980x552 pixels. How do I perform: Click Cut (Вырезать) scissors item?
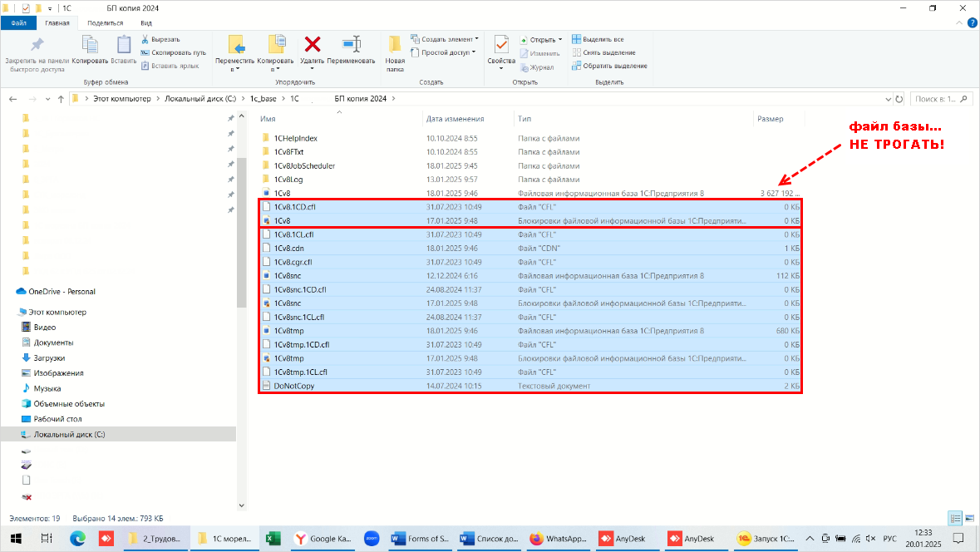(x=160, y=39)
